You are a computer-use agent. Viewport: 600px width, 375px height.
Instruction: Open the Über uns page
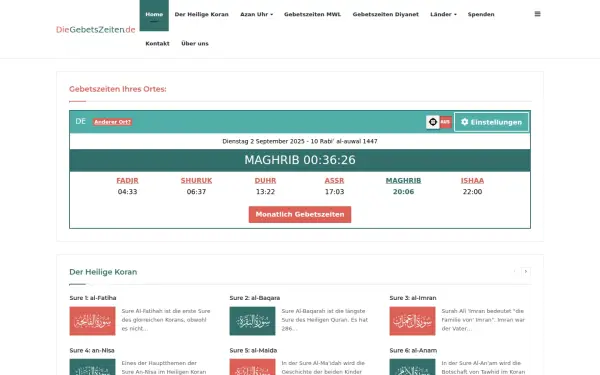195,44
